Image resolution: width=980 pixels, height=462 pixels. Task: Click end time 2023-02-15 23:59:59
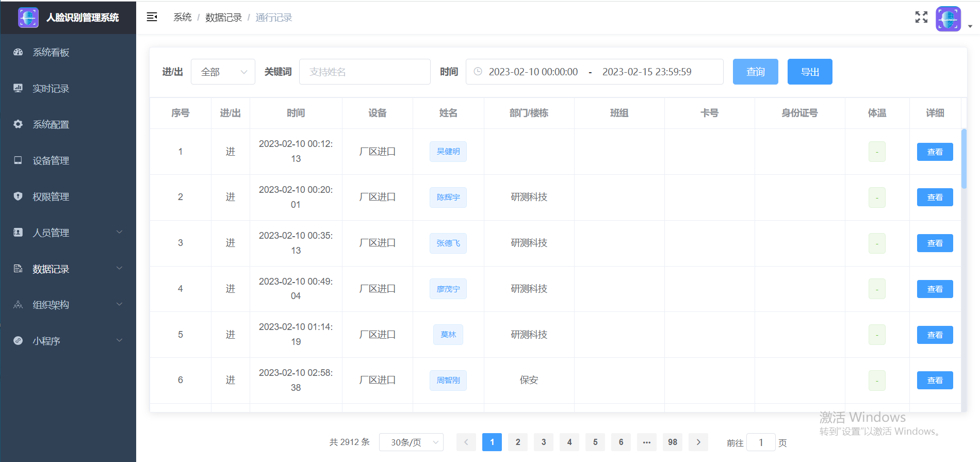coord(647,72)
